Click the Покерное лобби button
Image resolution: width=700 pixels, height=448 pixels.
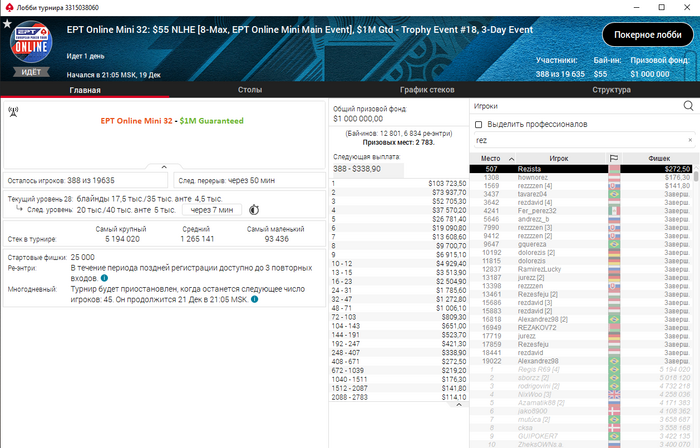pos(647,35)
